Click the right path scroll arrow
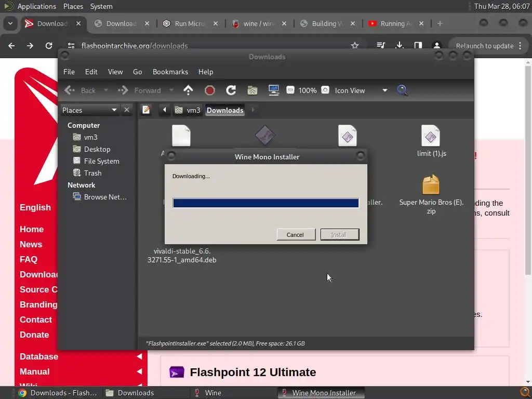The height and width of the screenshot is (399, 532). pos(253,110)
